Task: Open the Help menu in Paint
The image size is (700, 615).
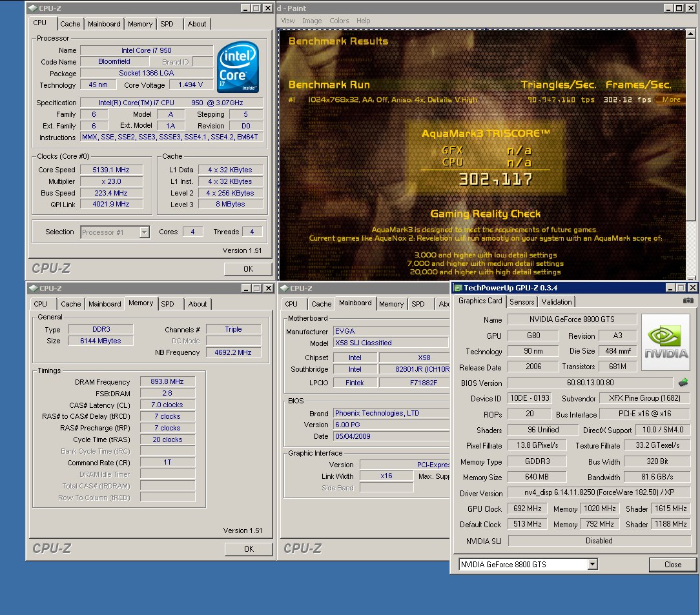Action: (364, 21)
